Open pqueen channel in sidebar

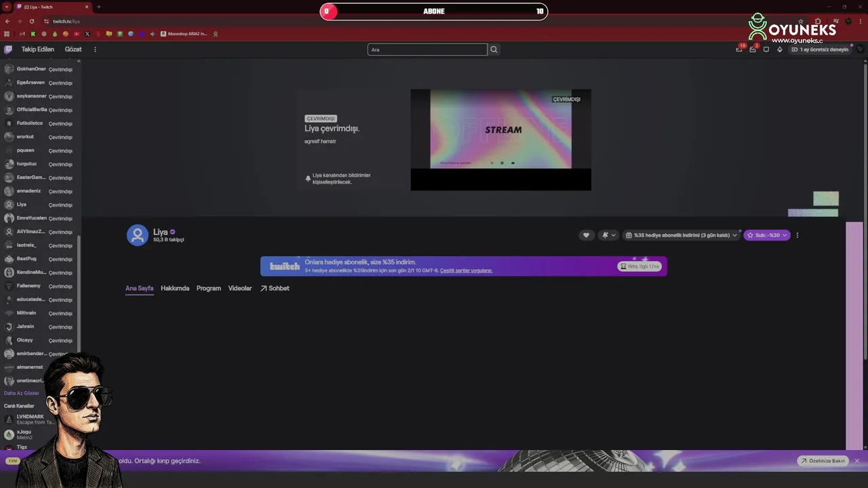(x=41, y=150)
